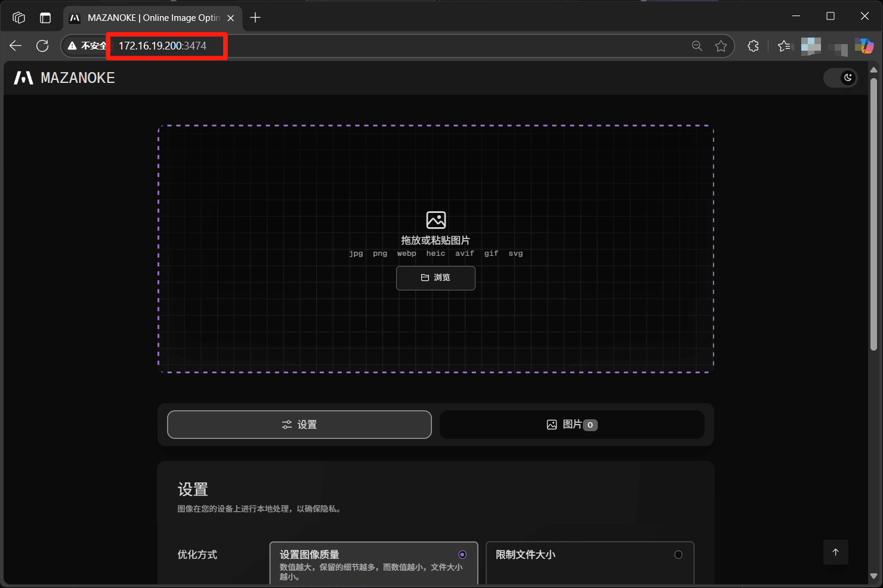Screen dimensions: 883x588
Task: Open the browser extensions puzzle icon
Action: (753, 46)
